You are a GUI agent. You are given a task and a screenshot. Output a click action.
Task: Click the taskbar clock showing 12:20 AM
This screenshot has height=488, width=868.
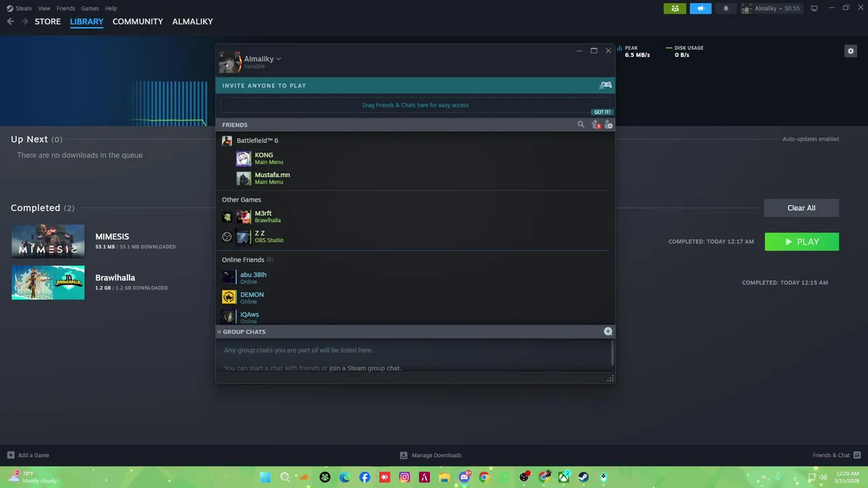[x=848, y=477]
